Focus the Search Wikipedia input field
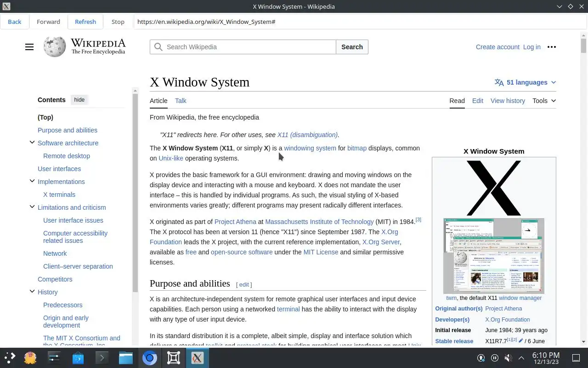 243,47
